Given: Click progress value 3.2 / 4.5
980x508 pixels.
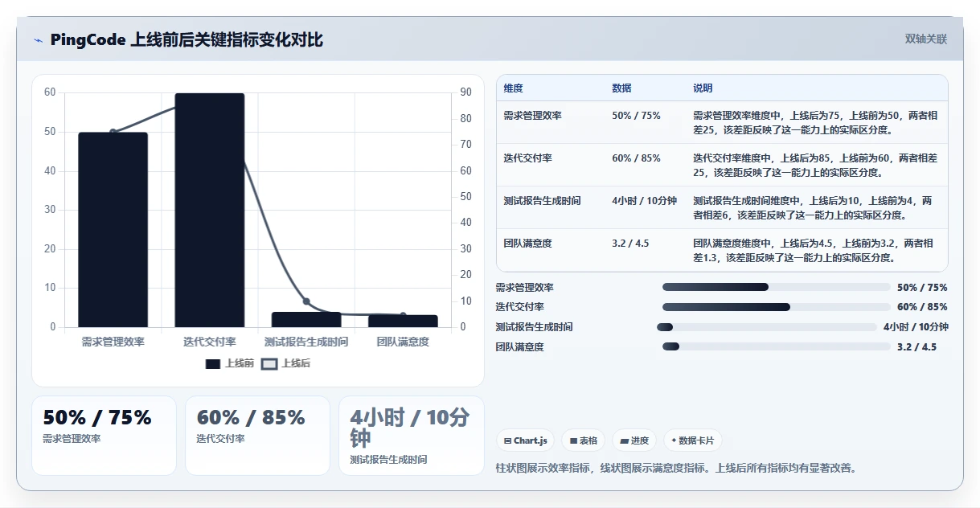Looking at the screenshot, I should pos(916,347).
